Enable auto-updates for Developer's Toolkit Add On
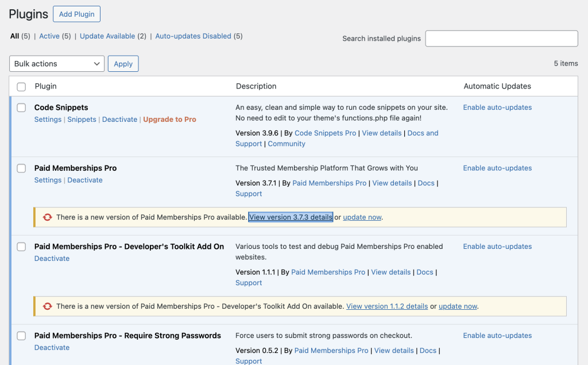The height and width of the screenshot is (365, 588). click(497, 247)
